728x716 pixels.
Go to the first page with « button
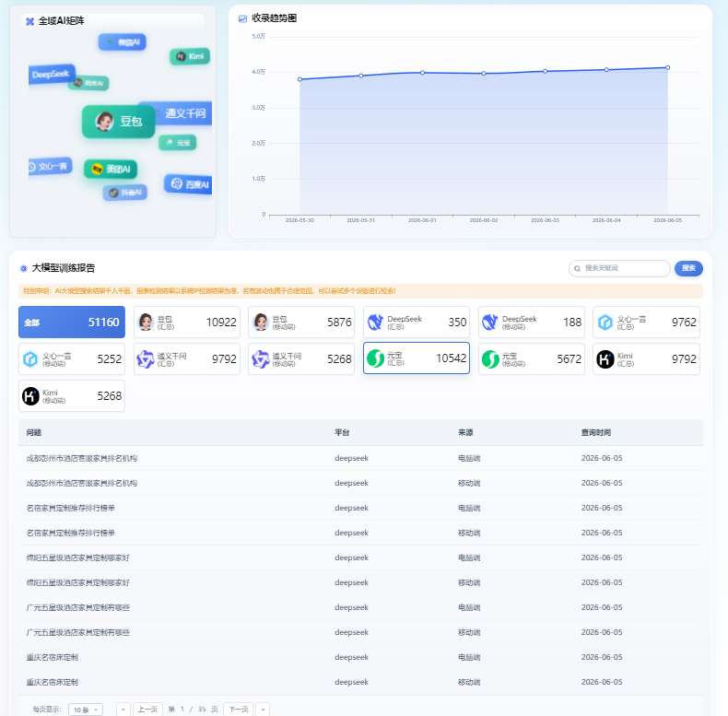pyautogui.click(x=123, y=710)
